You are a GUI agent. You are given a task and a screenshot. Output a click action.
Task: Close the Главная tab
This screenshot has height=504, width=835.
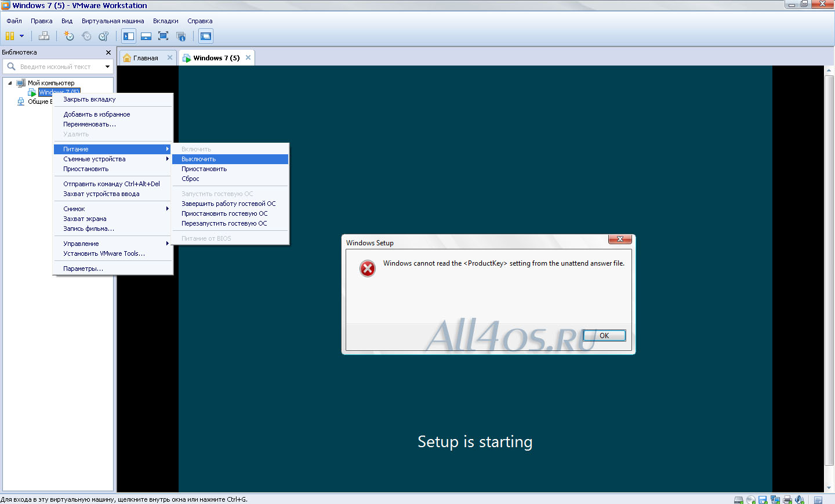[170, 57]
